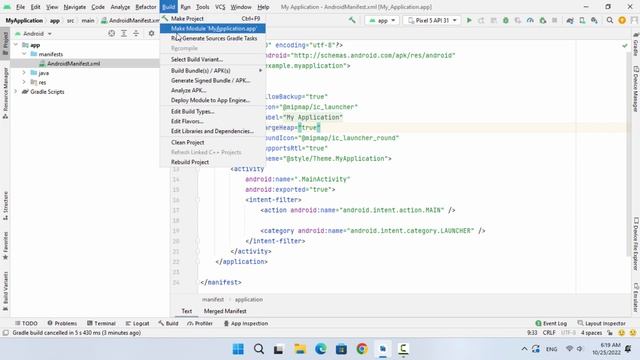Choose Analyze APK from Build menu
The width and height of the screenshot is (640, 360).
tap(213, 90)
